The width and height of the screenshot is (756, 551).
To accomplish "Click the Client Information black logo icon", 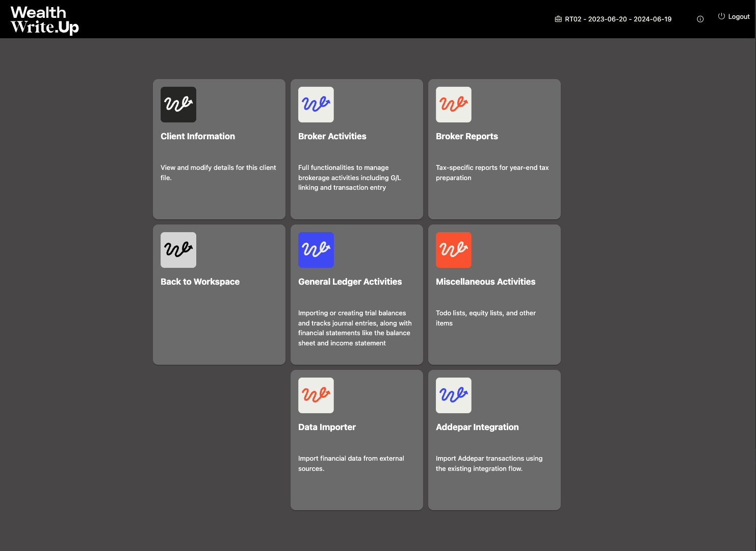I will (178, 105).
